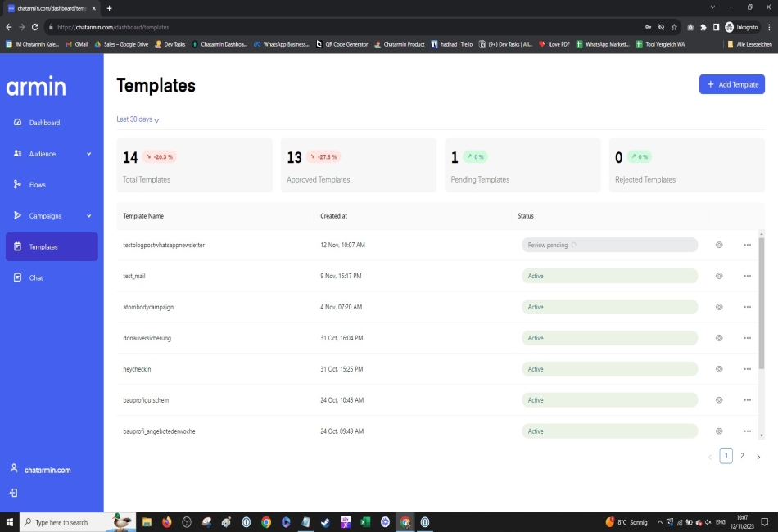Go to page 2 of templates
778x532 pixels.
742,456
